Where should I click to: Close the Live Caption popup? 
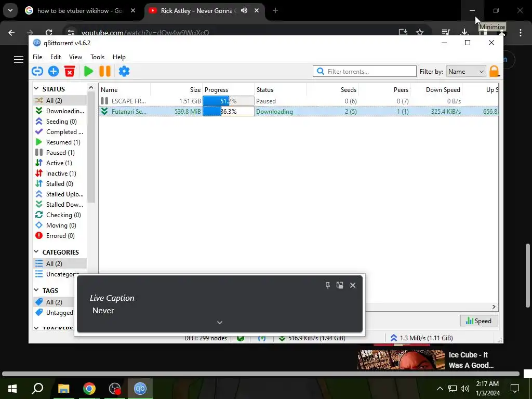pyautogui.click(x=353, y=285)
